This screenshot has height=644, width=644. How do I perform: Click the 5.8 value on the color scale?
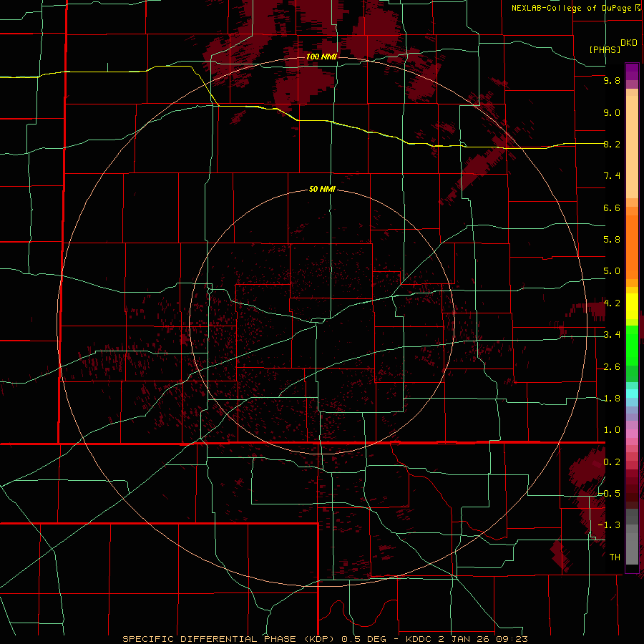tap(612, 240)
